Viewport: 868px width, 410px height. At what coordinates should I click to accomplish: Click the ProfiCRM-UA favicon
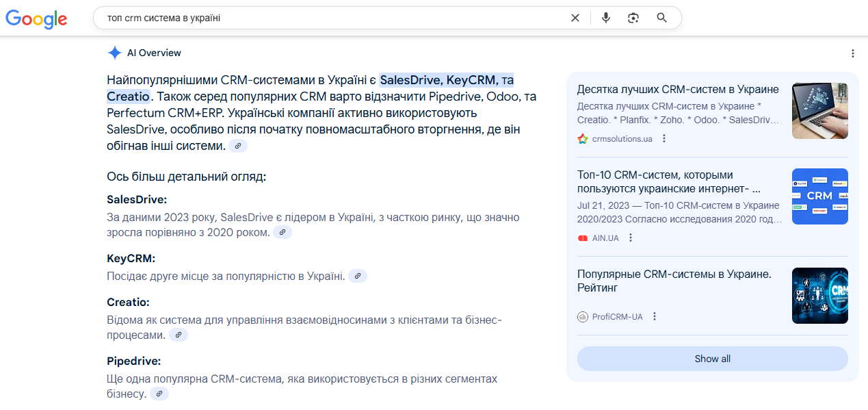(x=583, y=317)
